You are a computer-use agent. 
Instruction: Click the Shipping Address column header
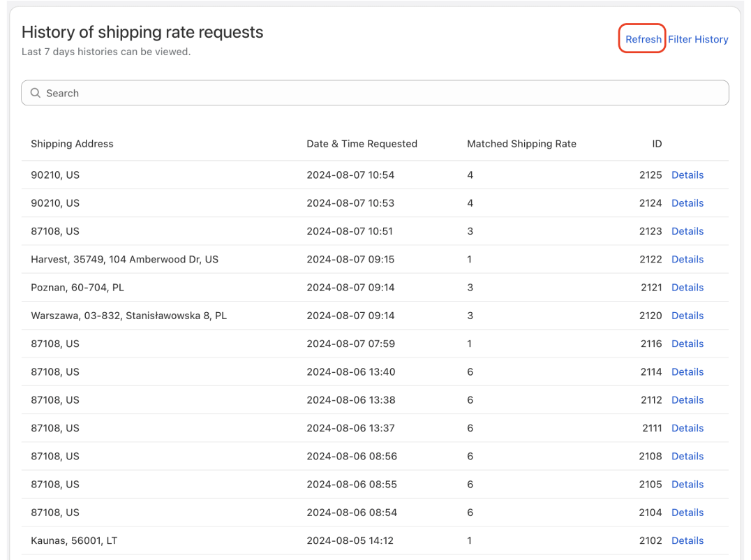click(72, 144)
